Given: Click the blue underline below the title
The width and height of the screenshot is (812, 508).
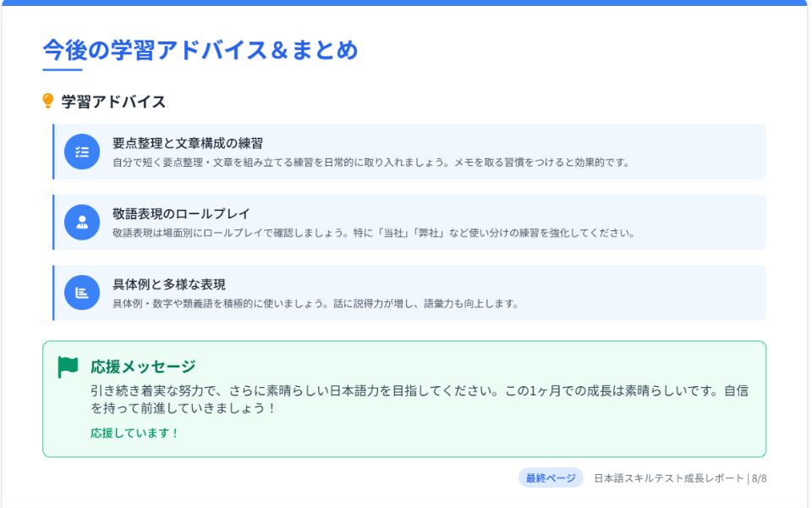Looking at the screenshot, I should coord(63,69).
